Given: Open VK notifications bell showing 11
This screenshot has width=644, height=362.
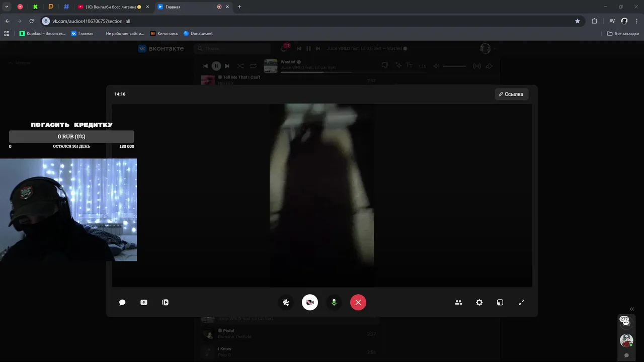Looking at the screenshot, I should pyautogui.click(x=284, y=48).
